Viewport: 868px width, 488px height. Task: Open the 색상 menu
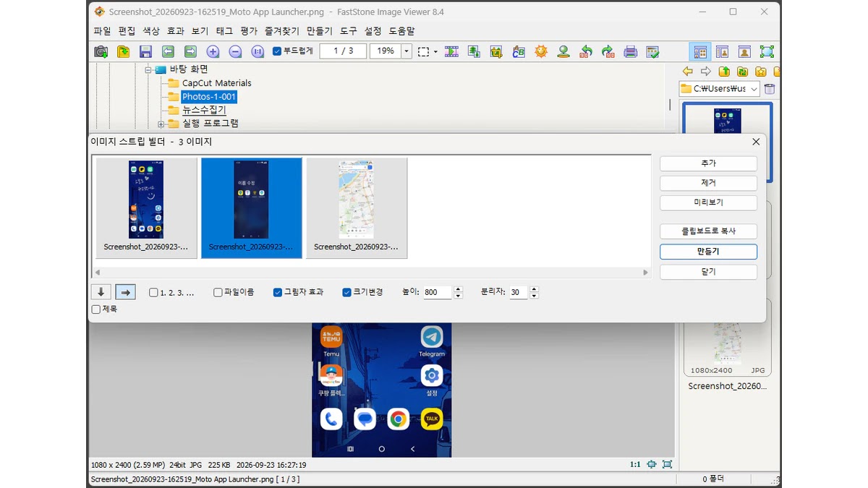tap(151, 31)
